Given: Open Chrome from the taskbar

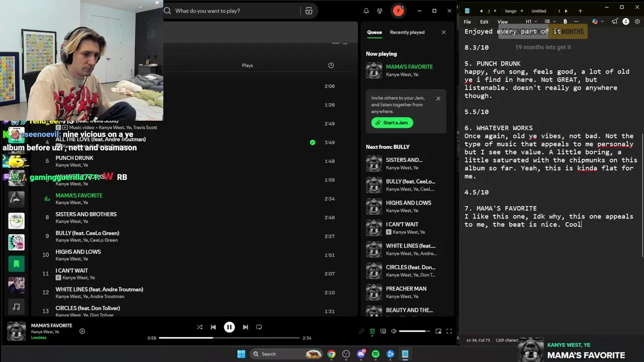Looking at the screenshot, I should pos(331,354).
